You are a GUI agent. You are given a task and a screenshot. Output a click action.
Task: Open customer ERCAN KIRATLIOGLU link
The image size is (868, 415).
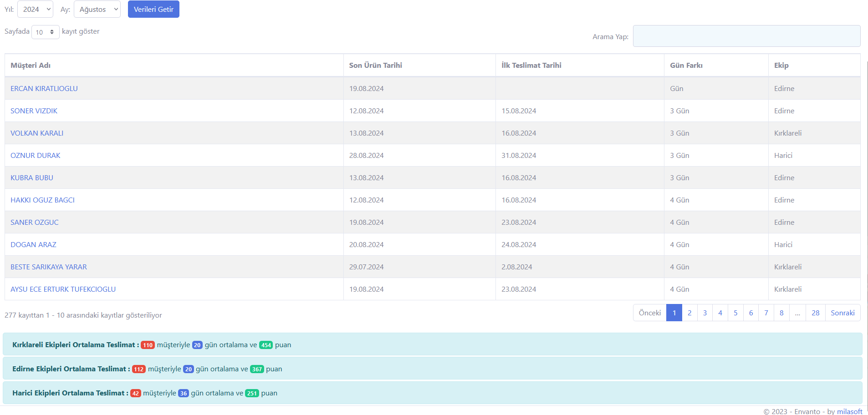pos(44,89)
